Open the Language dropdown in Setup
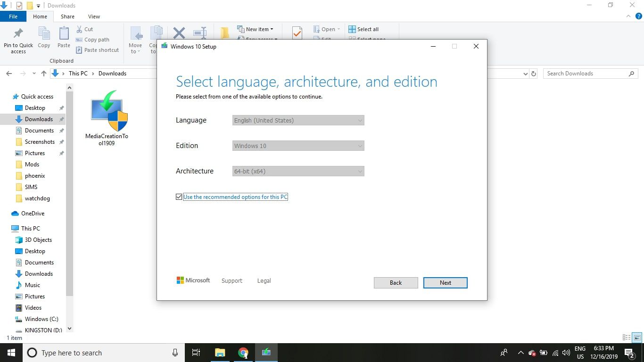This screenshot has width=644, height=362. pos(298,120)
